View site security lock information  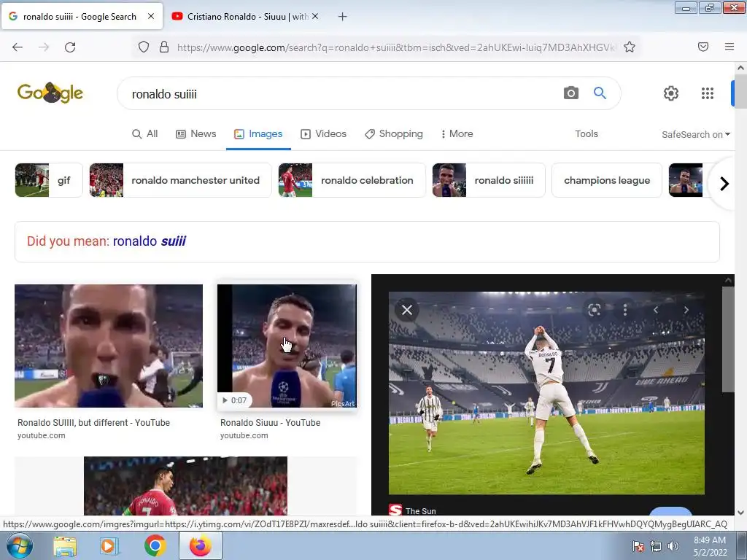164,47
